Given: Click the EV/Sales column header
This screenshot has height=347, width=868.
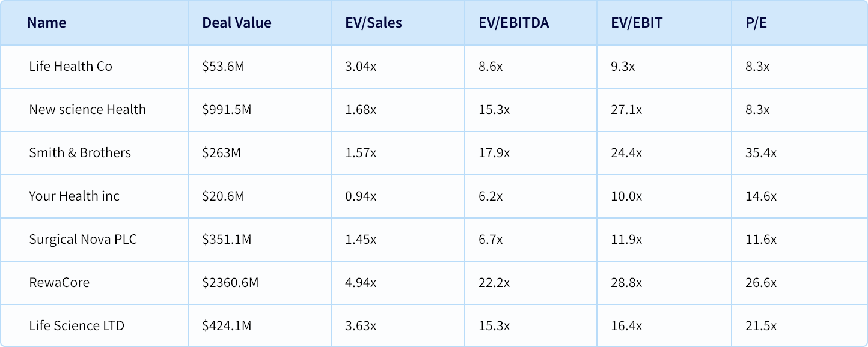Looking at the screenshot, I should (x=373, y=23).
